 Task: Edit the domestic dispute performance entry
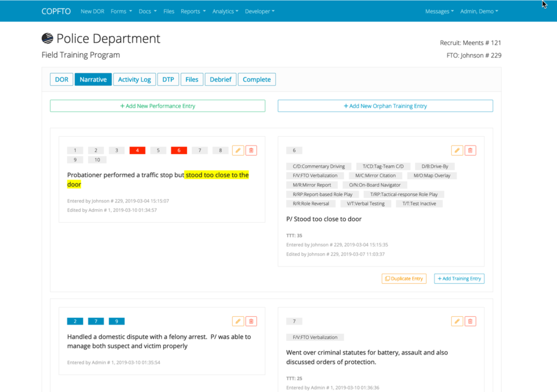coord(238,321)
